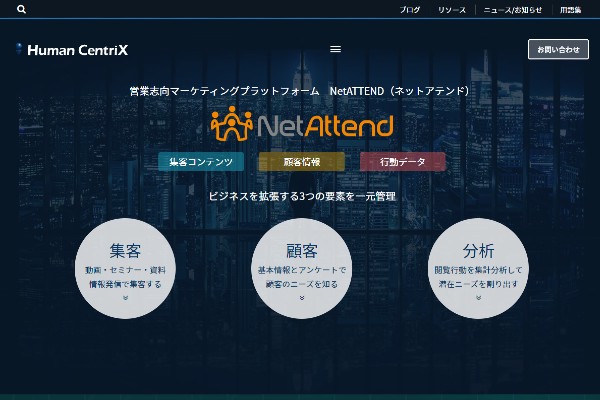600x400 pixels.
Task: Click the 営業志向マーケティングプラットフォーム heading text
Action: tap(225, 91)
